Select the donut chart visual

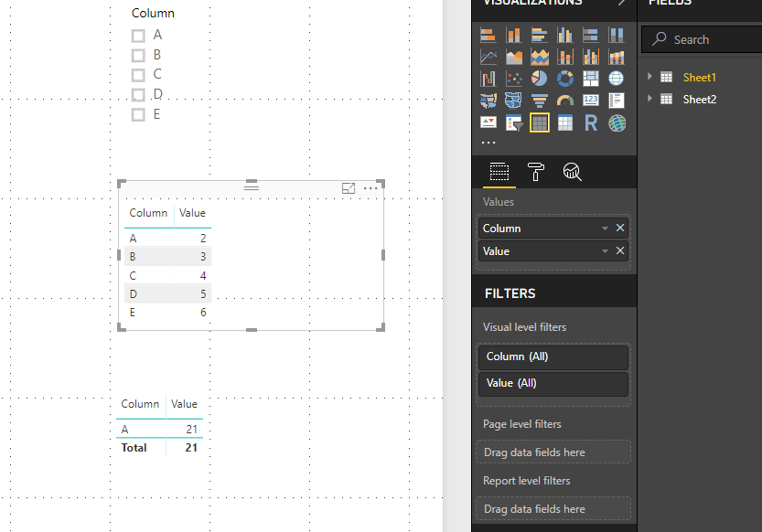click(x=565, y=78)
